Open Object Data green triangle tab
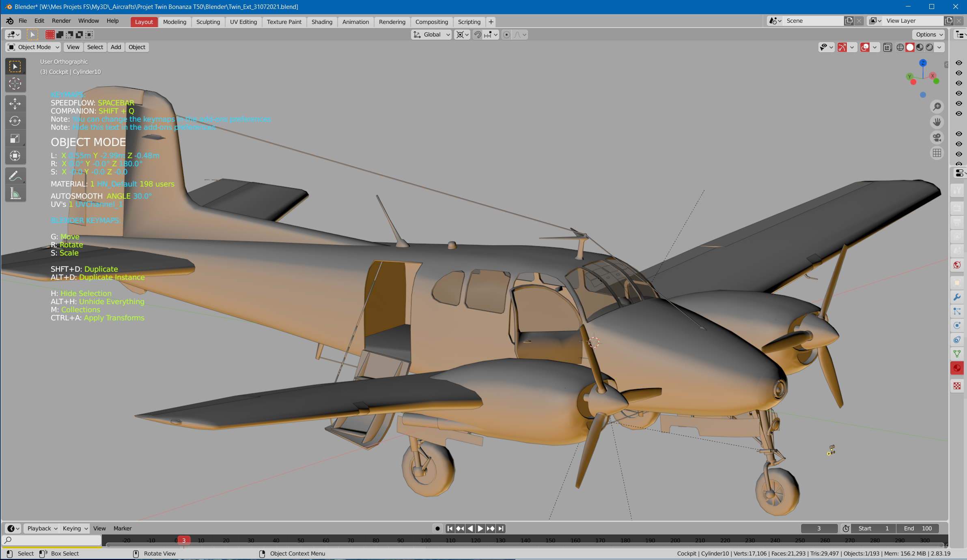Screen dimensions: 967x560 (x=957, y=354)
